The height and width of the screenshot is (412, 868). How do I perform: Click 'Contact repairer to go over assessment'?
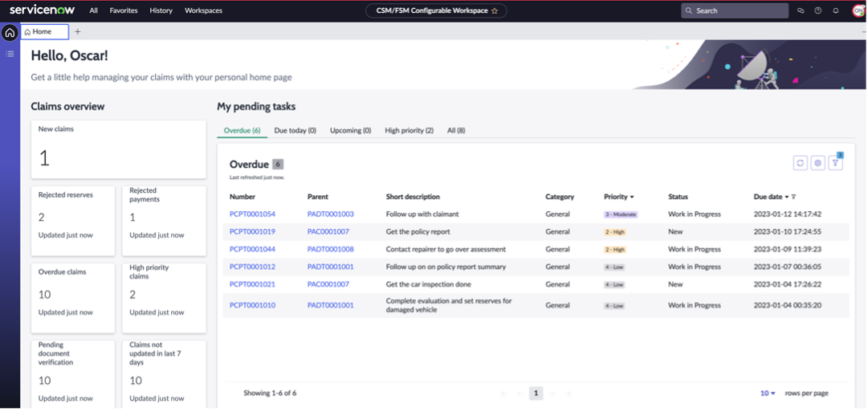click(446, 249)
